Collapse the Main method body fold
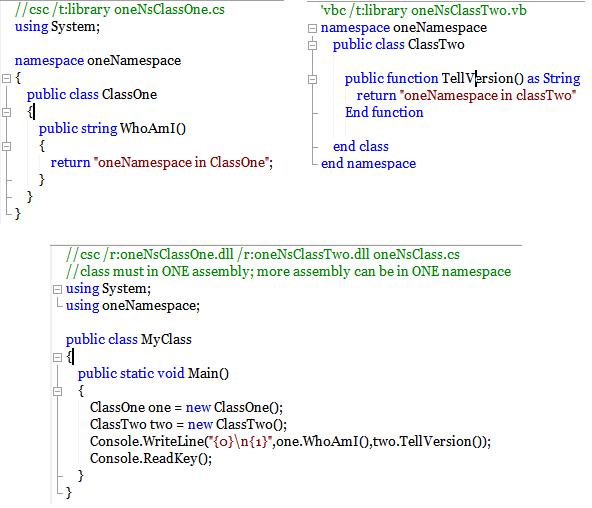This screenshot has width=592, height=508. [x=57, y=391]
